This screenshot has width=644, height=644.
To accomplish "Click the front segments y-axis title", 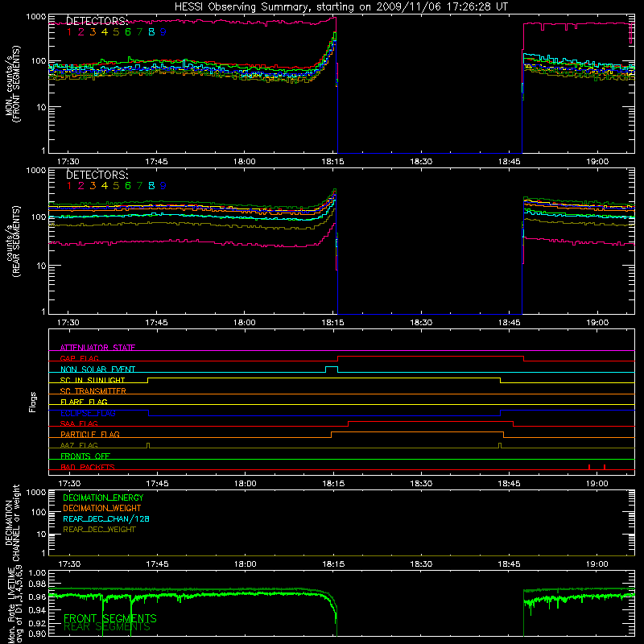I will click(13, 84).
